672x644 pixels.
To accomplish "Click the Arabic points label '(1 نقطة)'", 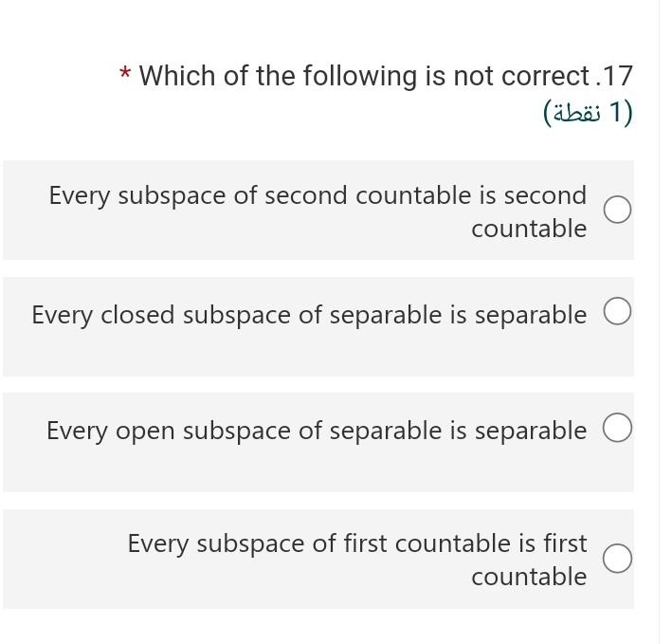I will click(588, 113).
